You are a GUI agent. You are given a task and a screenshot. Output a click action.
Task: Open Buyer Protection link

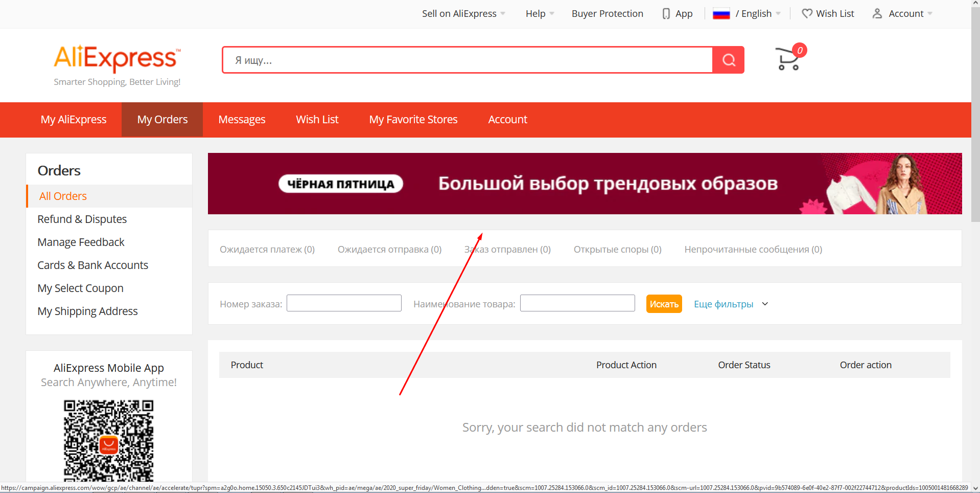(x=607, y=14)
